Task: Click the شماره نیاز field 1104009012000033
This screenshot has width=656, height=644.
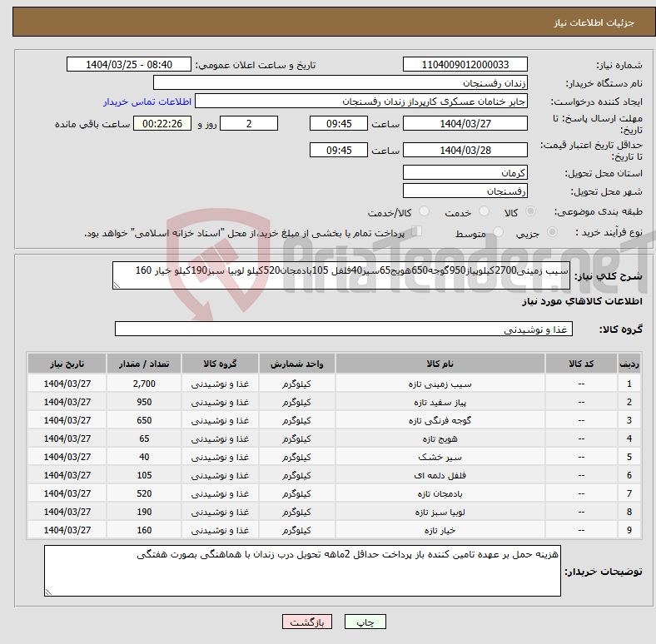Action: [465, 64]
